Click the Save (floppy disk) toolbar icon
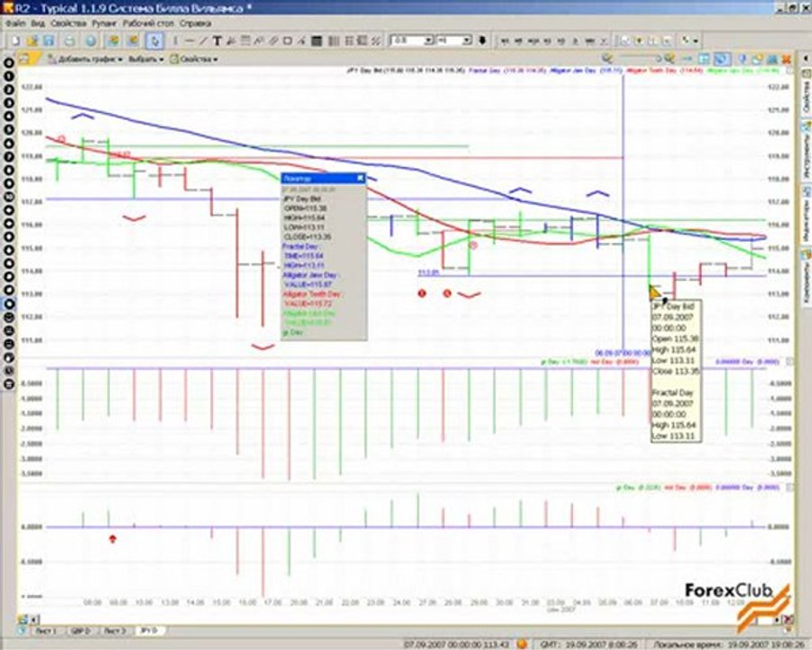Viewport: 812px width, 650px height. (x=48, y=41)
